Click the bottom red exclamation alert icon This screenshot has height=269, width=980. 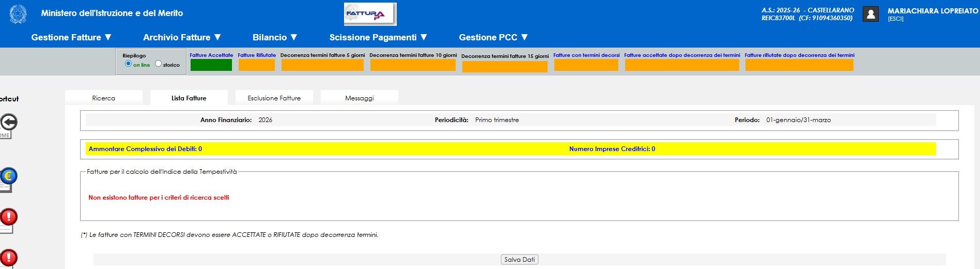pos(8,258)
